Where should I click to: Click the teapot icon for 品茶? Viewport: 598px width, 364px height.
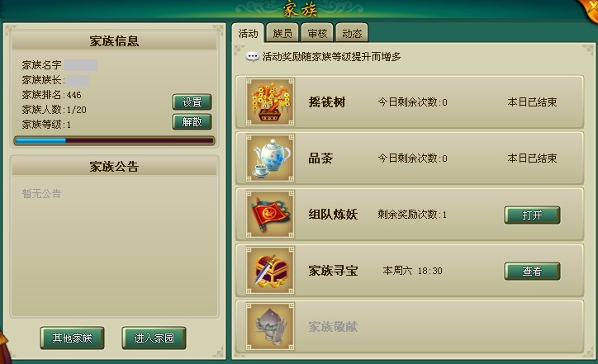pos(270,158)
